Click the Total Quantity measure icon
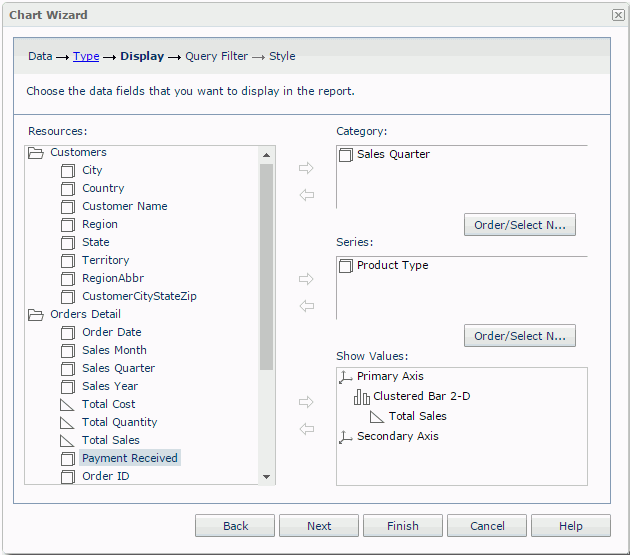This screenshot has height=555, width=630. coord(67,423)
